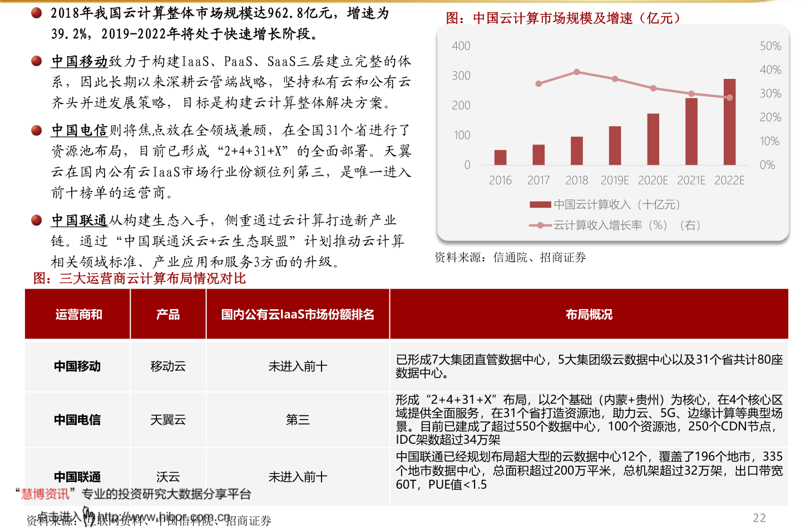The width and height of the screenshot is (801, 532).
Task: Click the red legend swatch for 中国云计算收入
Action: [540, 205]
